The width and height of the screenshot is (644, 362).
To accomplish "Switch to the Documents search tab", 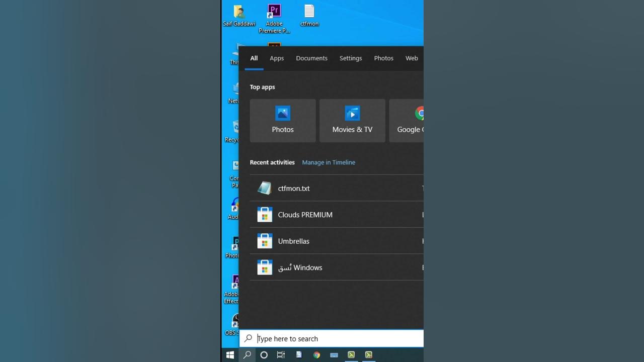I will click(311, 58).
